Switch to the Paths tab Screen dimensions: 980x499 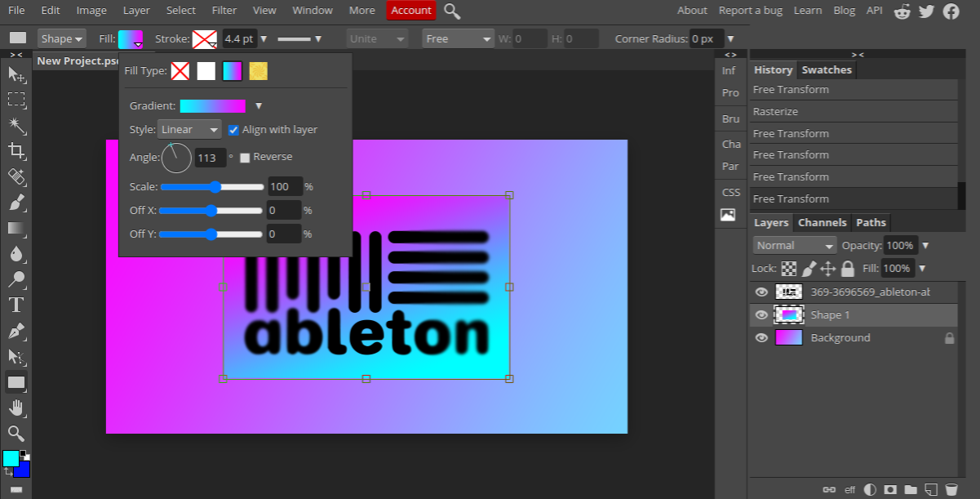coord(871,222)
